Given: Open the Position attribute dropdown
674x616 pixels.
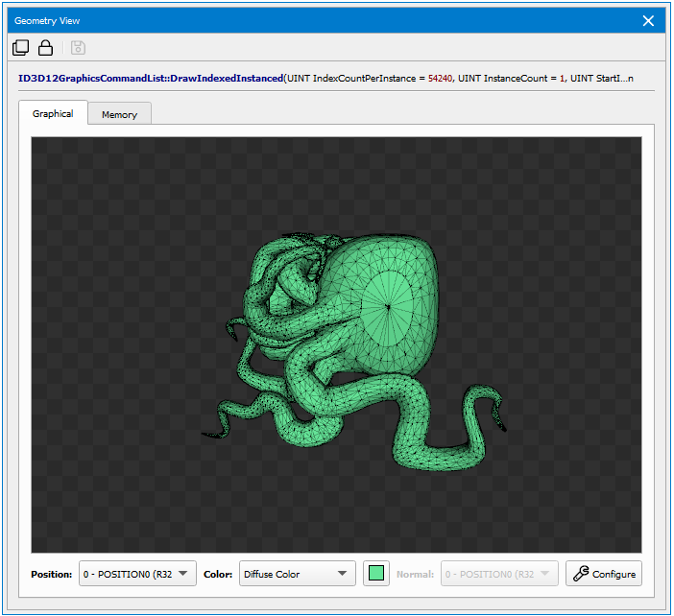Looking at the screenshot, I should (137, 574).
